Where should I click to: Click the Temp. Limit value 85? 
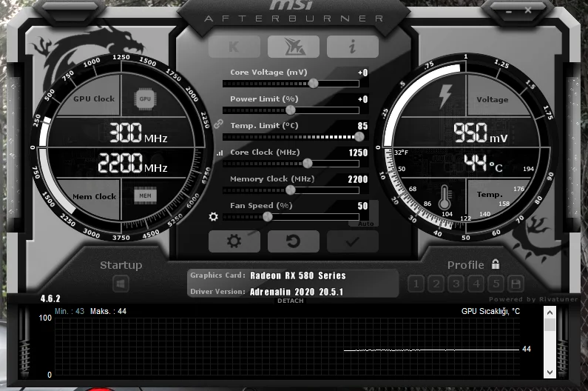pos(362,126)
